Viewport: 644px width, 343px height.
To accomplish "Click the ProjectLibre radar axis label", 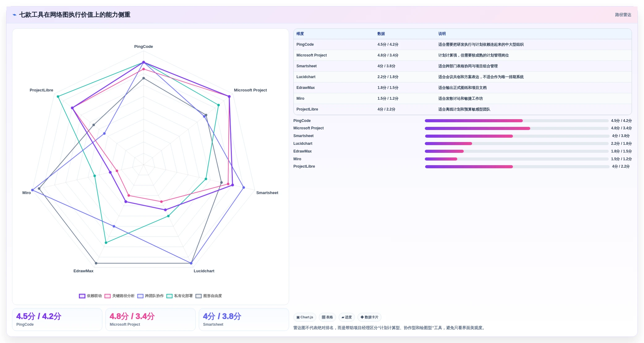I will (x=41, y=90).
